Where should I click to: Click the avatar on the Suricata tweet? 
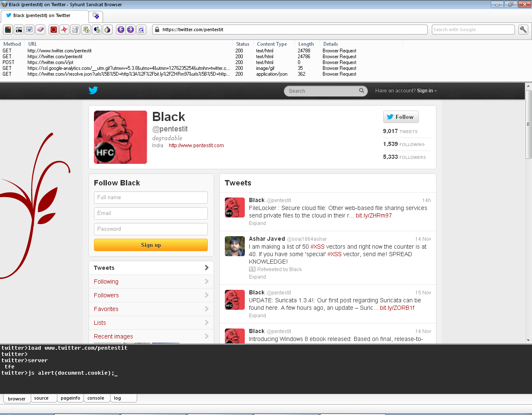(235, 300)
